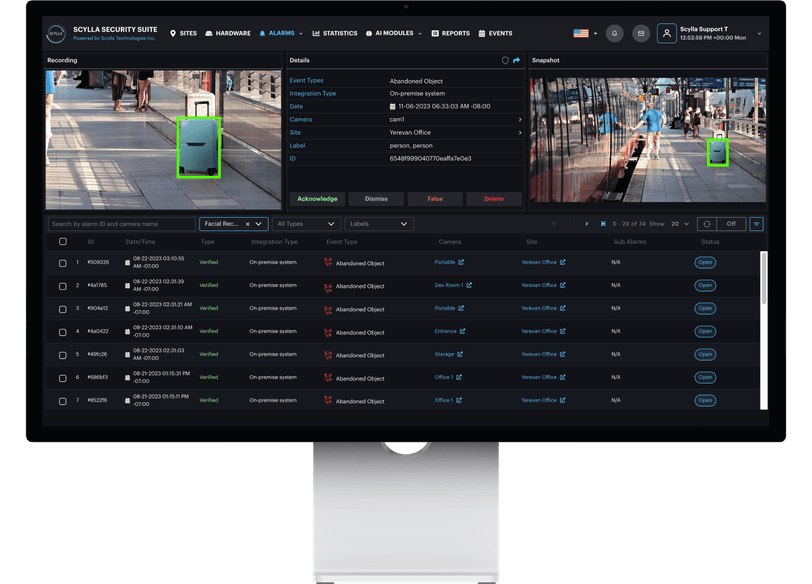Screen dimensions: 812x584
Task: Click the calendar icon beside Date value
Action: pos(393,107)
